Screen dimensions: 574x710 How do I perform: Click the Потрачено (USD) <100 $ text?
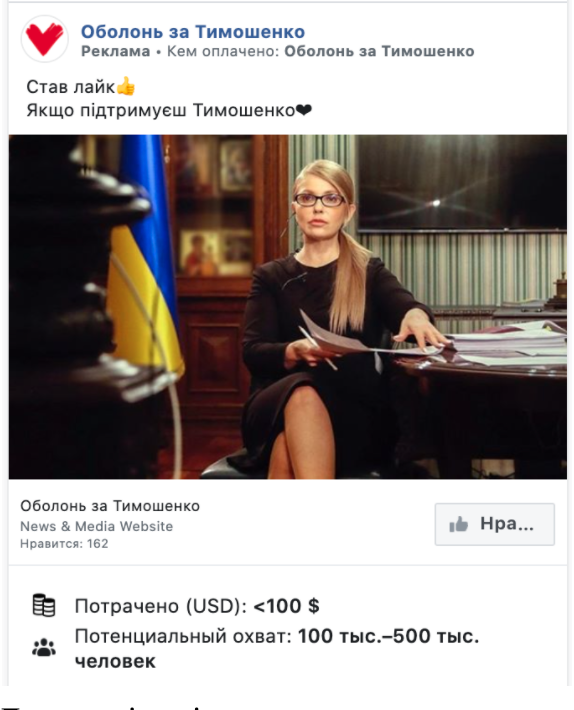click(x=197, y=606)
